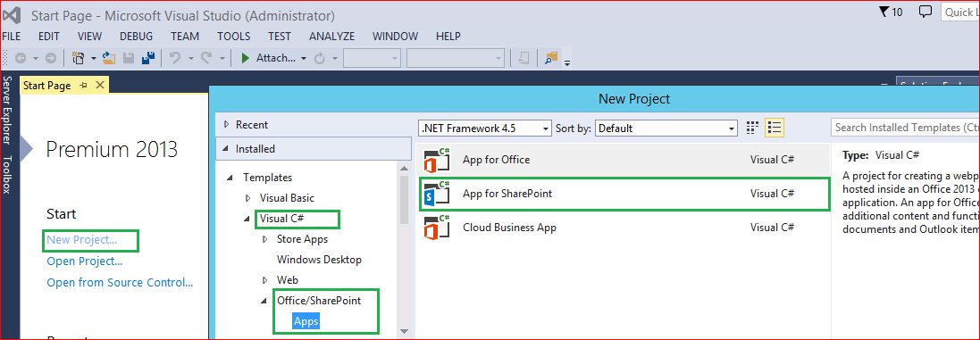
Task: Open the Toolbox side tab
Action: [x=7, y=174]
